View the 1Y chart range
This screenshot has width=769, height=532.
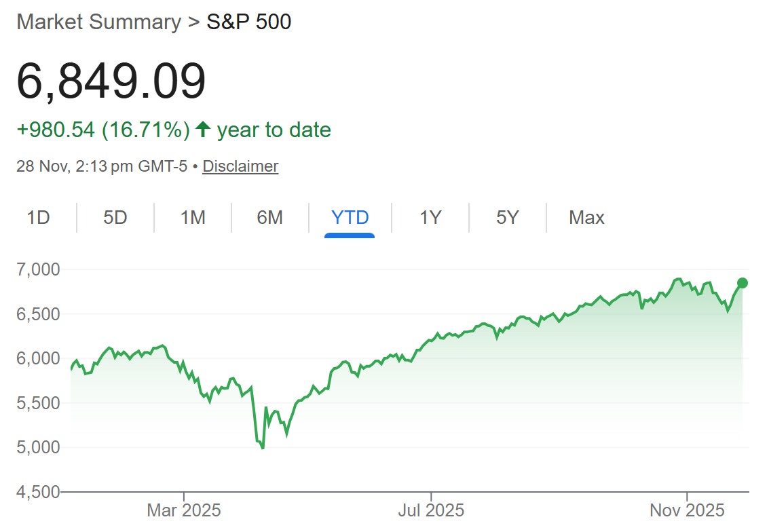(430, 218)
